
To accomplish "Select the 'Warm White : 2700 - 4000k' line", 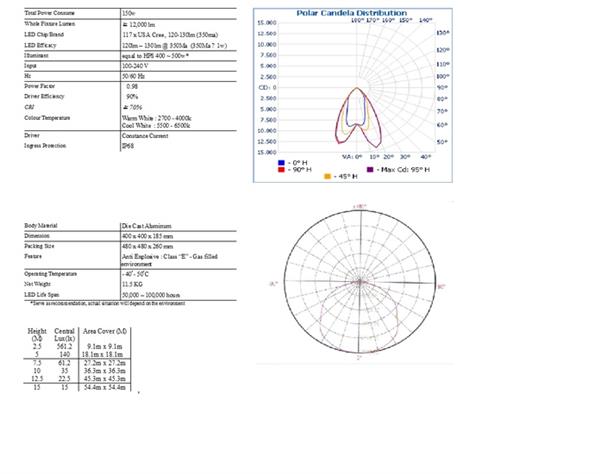I will click(157, 118).
